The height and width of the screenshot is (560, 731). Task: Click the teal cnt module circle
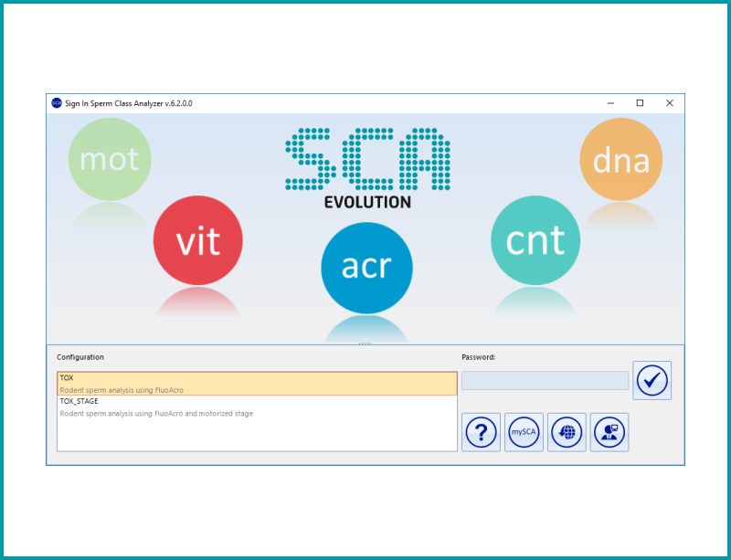click(x=535, y=240)
